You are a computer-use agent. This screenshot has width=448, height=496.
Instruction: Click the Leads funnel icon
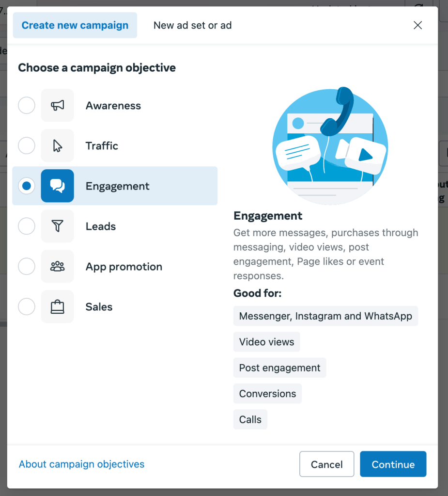(x=58, y=226)
